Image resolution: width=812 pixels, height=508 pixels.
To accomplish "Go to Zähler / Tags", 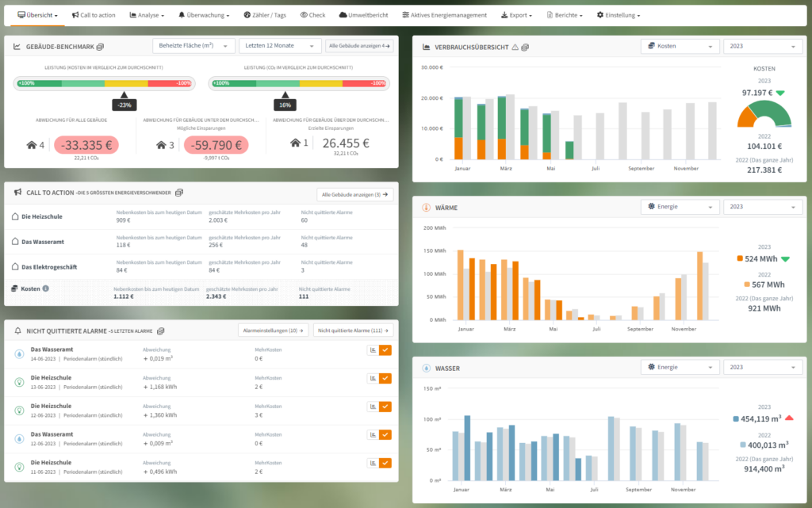I will (x=265, y=15).
